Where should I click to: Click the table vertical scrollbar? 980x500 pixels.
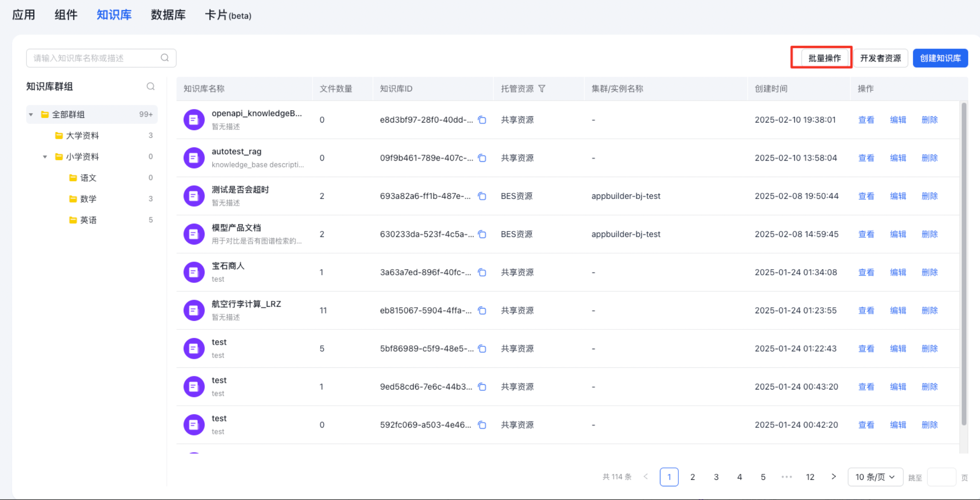click(x=964, y=264)
